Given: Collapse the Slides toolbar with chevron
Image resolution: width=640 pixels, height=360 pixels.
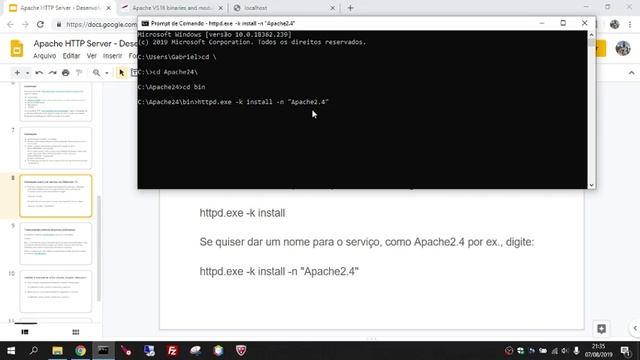Looking at the screenshot, I should coord(631,73).
